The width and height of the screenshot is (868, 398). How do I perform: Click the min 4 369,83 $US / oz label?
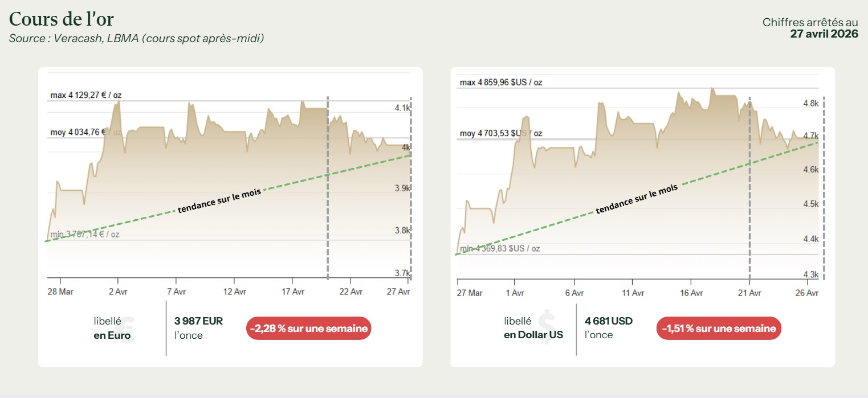[x=499, y=248]
